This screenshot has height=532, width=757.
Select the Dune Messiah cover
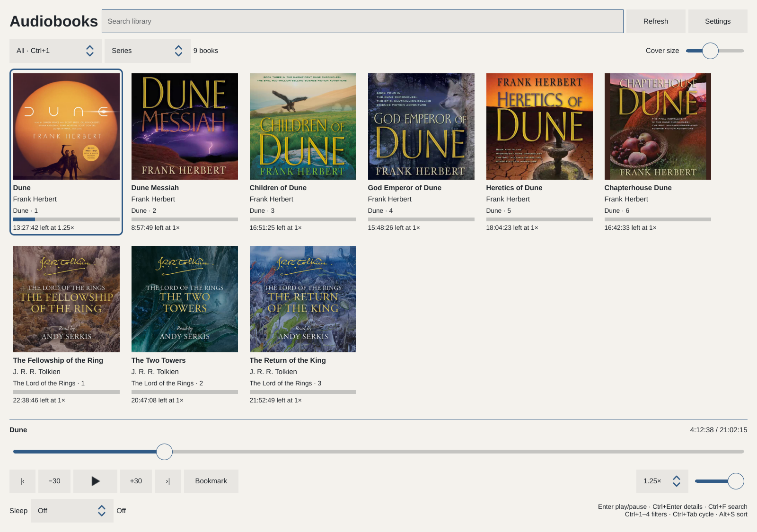pos(185,126)
